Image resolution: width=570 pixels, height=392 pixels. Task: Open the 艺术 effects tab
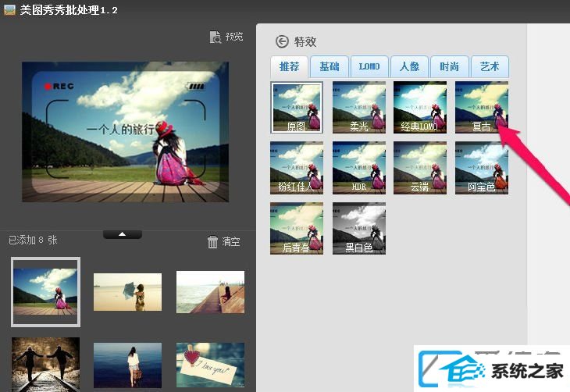pyautogui.click(x=490, y=67)
